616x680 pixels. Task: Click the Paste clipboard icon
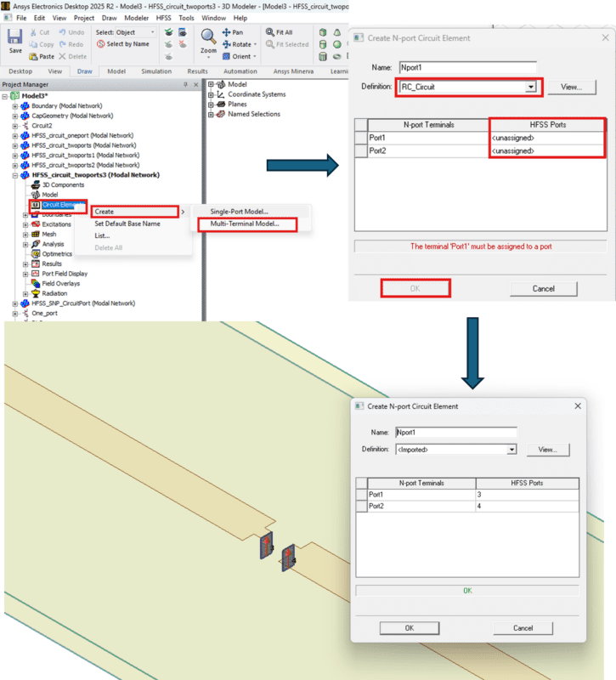33,56
